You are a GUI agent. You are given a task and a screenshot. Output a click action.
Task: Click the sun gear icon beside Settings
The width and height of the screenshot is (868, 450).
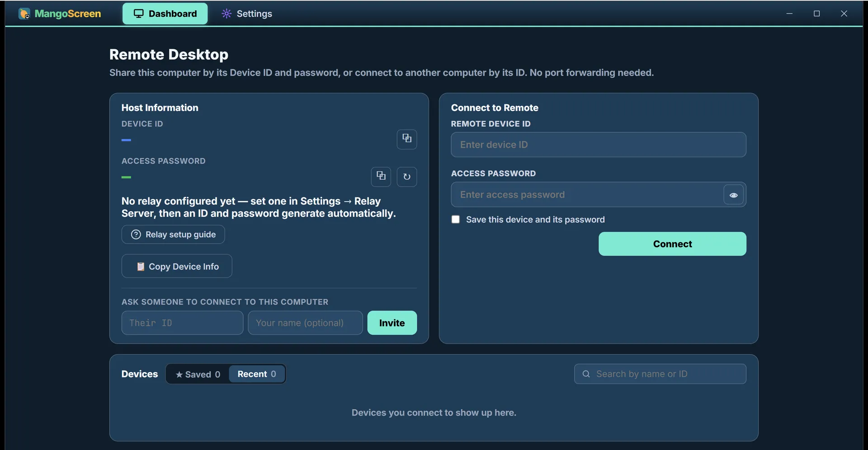pos(226,14)
